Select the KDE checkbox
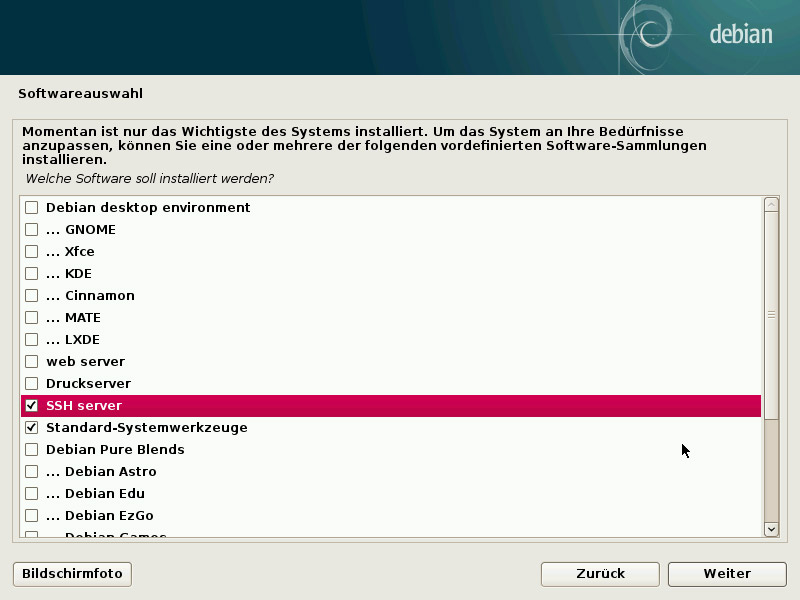This screenshot has width=800, height=600. (x=32, y=273)
